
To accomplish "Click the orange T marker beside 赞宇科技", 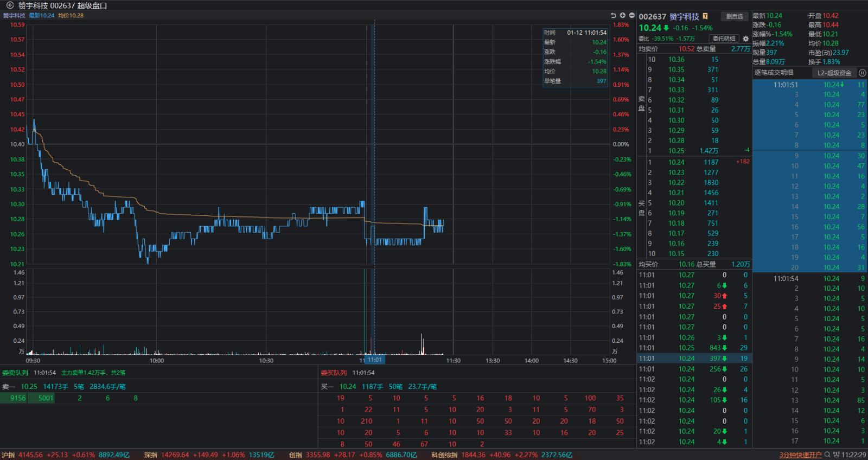I will (705, 16).
